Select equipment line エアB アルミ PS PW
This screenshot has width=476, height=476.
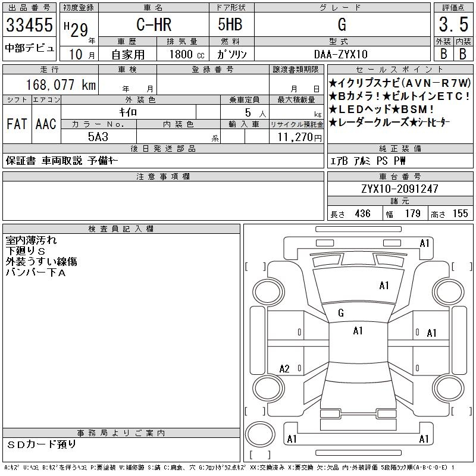pyautogui.click(x=368, y=161)
